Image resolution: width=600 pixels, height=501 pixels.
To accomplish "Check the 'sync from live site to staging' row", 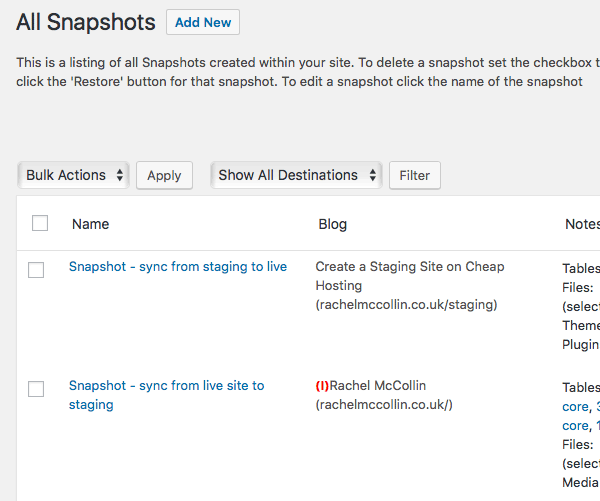I will (x=36, y=389).
